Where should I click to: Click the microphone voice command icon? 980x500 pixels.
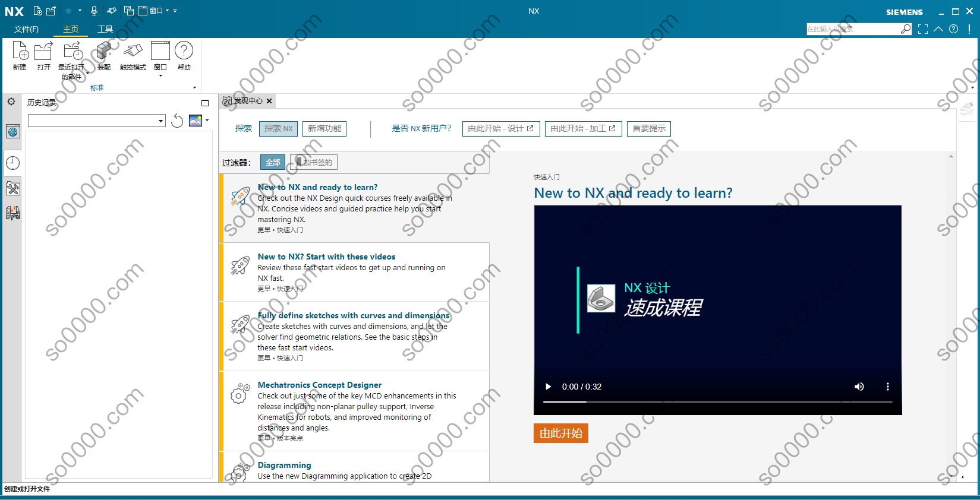point(94,11)
